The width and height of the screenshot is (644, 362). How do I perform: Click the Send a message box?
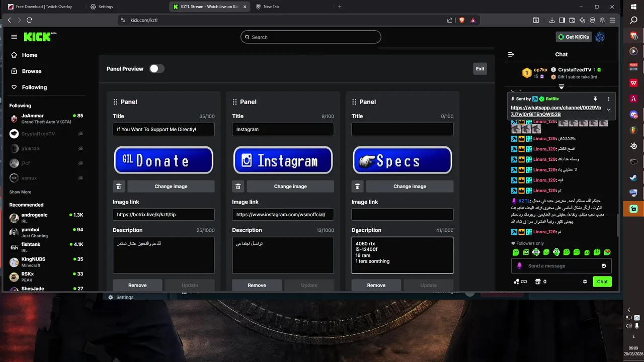[561, 266]
